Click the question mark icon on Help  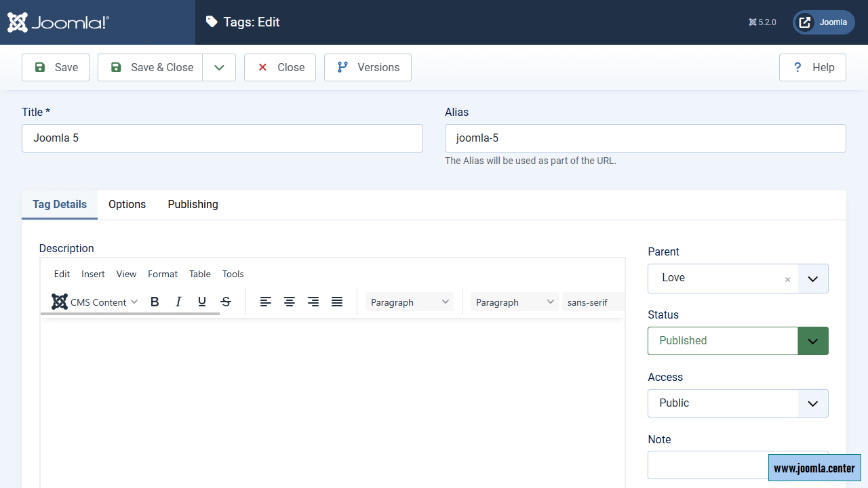(798, 67)
